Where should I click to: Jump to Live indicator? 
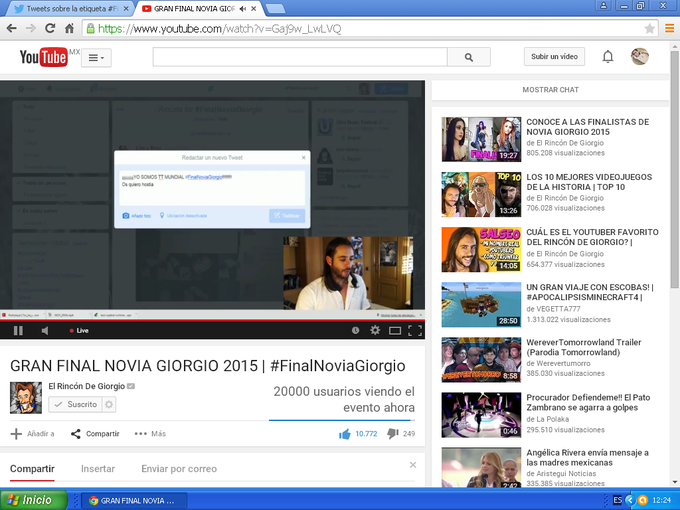click(79, 330)
